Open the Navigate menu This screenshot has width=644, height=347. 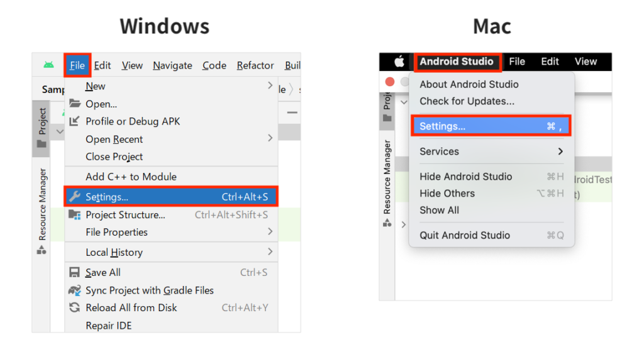[x=172, y=65]
